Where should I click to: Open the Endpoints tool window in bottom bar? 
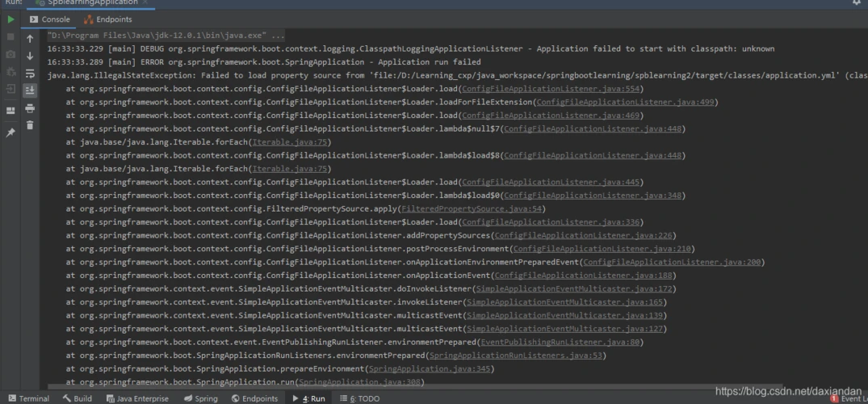[x=254, y=398]
